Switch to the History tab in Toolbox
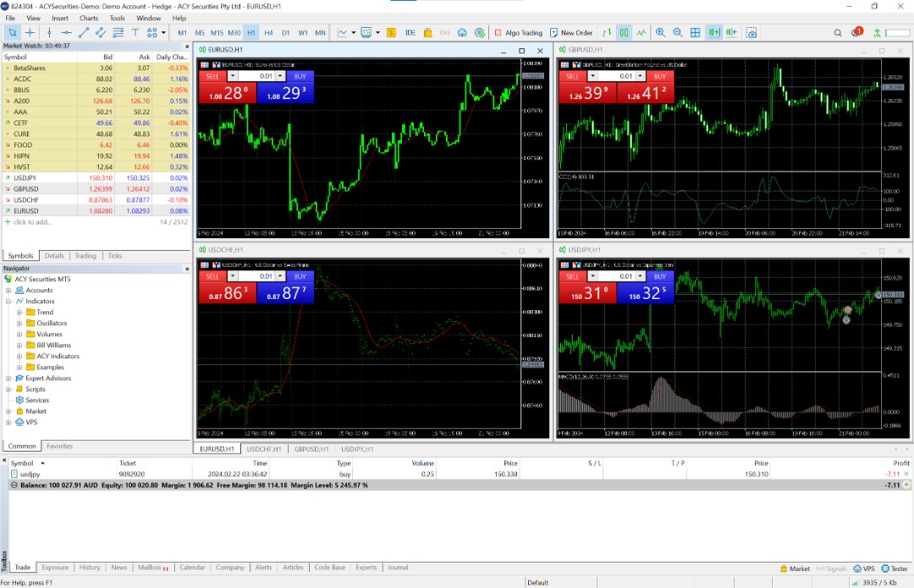The width and height of the screenshot is (914, 588). coord(90,568)
